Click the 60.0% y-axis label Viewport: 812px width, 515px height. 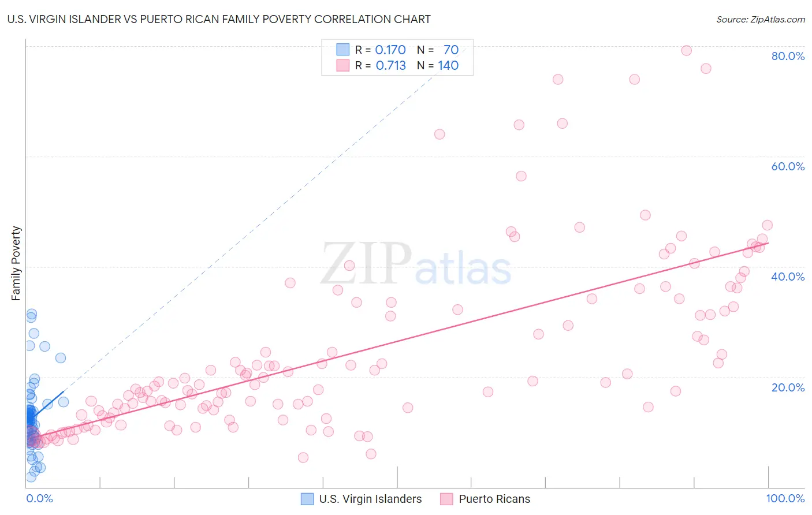[788, 166]
